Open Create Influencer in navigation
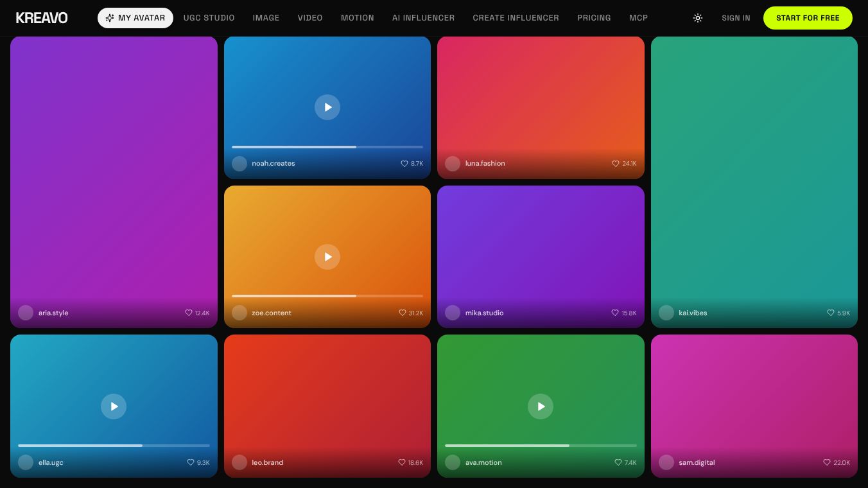 click(x=516, y=18)
